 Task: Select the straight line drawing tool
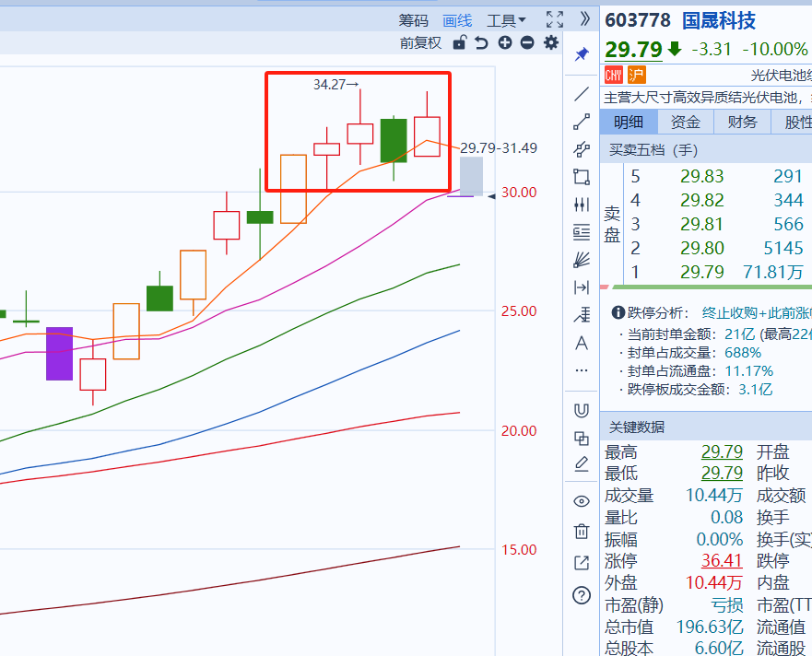click(582, 94)
